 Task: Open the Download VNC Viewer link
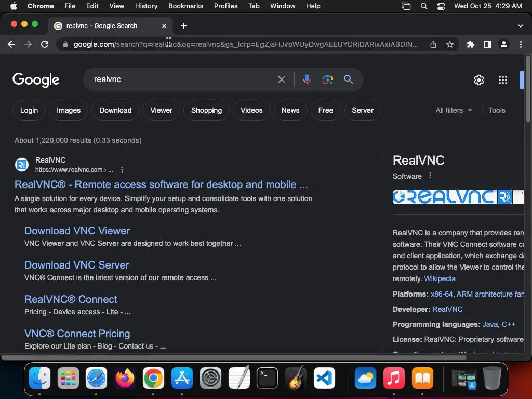(x=77, y=231)
